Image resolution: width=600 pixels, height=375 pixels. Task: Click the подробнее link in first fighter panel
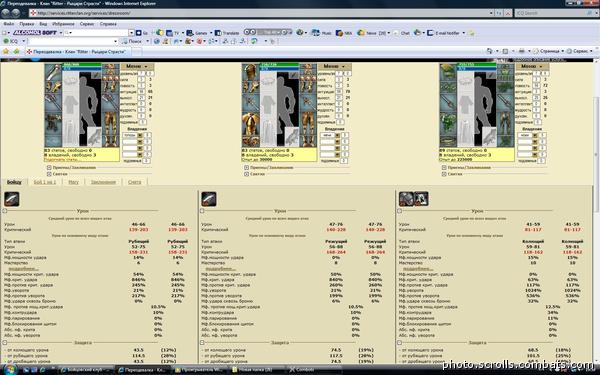coord(23,269)
